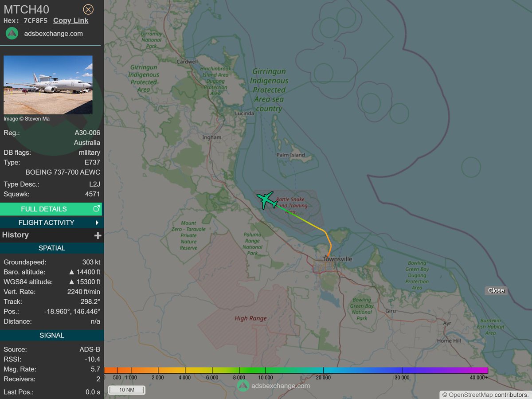Click the adsbexchange.com logo below the map
Image resolution: width=532 pixels, height=399 pixels.
[x=242, y=386]
